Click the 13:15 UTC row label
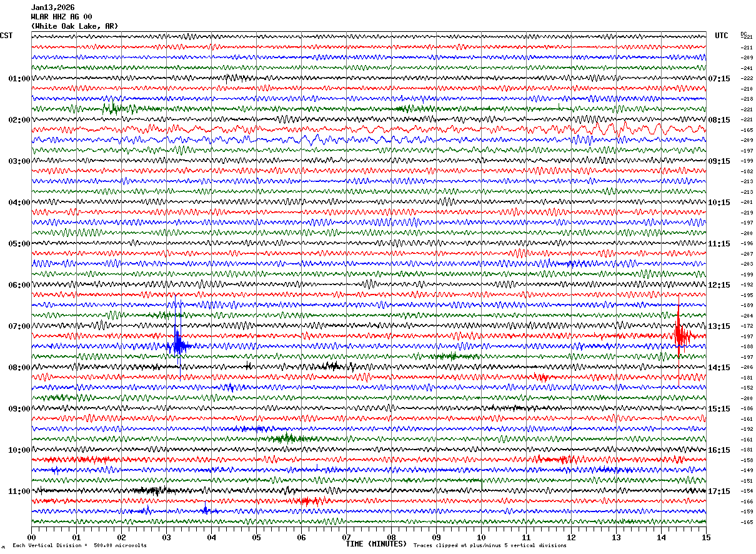The image size is (756, 554). [x=719, y=326]
